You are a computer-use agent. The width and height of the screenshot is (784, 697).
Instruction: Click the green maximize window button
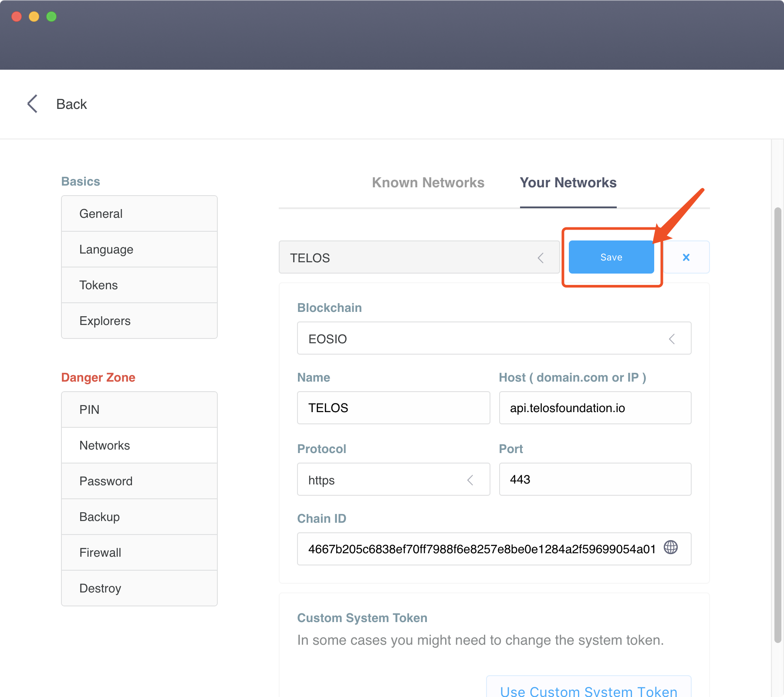[x=51, y=17]
